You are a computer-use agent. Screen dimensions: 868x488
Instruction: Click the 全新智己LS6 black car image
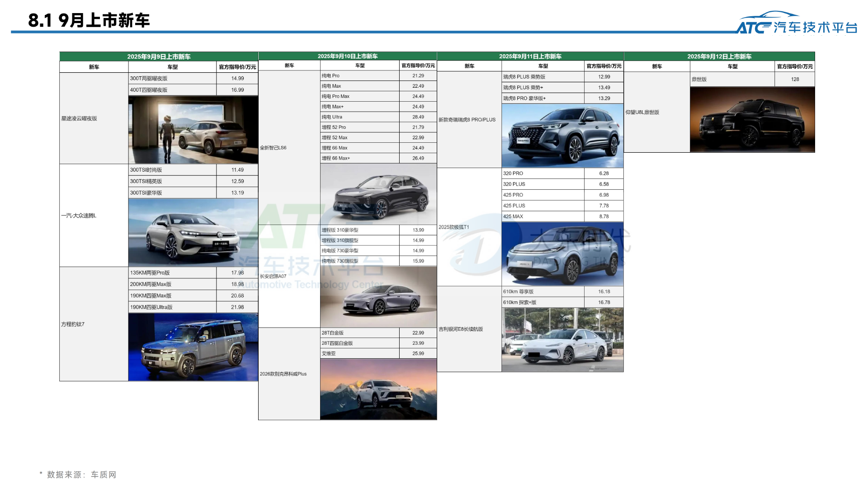[x=378, y=194]
